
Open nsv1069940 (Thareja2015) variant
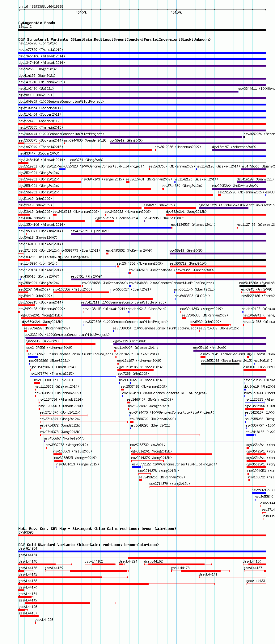[41, 147]
